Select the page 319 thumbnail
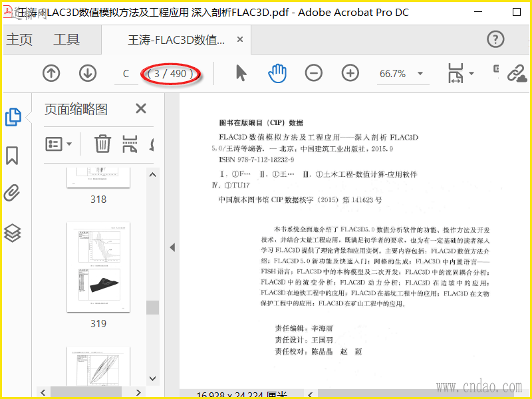Screen dimensions: 532x399 98,267
